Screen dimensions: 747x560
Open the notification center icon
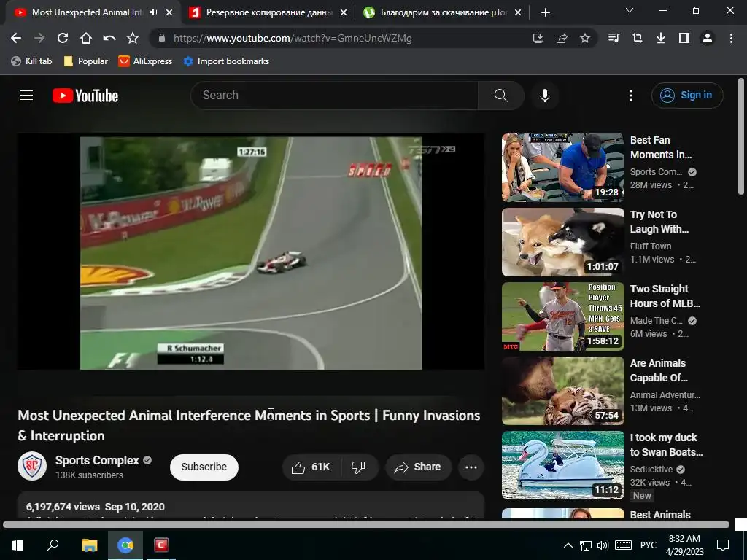(723, 545)
